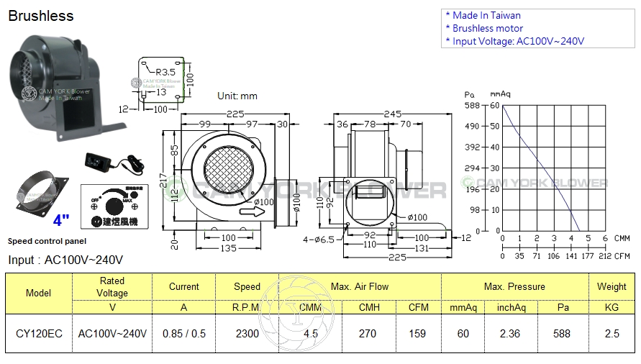Image resolution: width=641 pixels, height=364 pixels.
Task: Click the '0.85 / 0.5' current cell
Action: (x=184, y=334)
